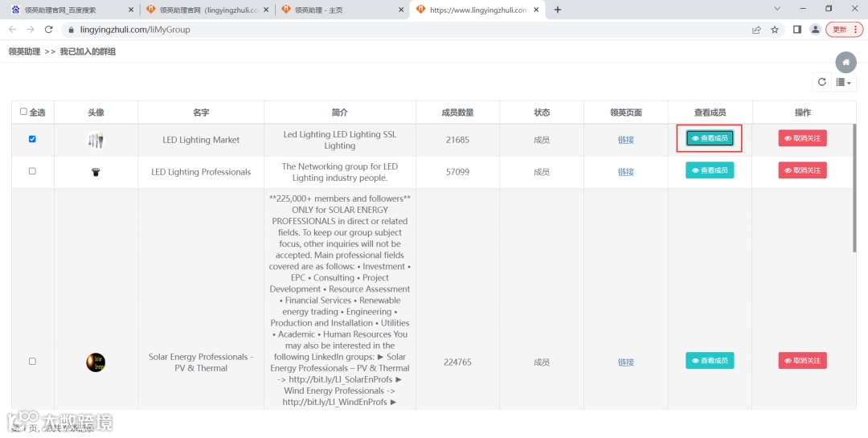Click the 状态 column header
The width and height of the screenshot is (868, 438).
542,113
